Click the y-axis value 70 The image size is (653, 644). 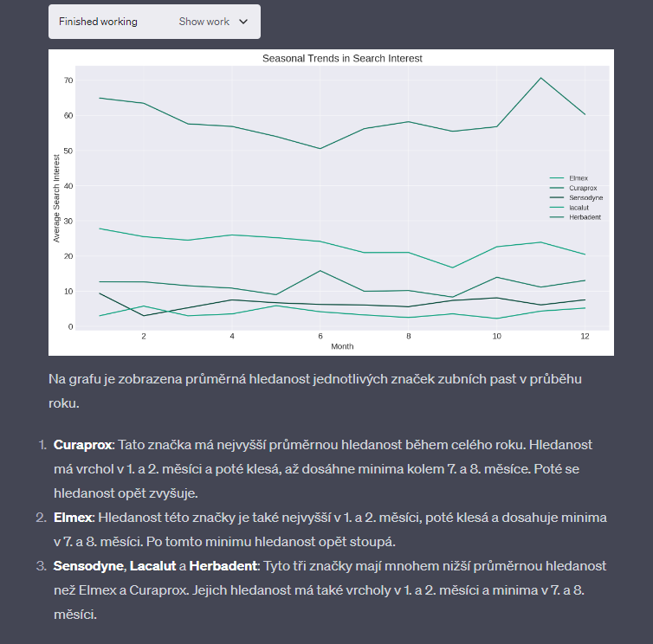pos(68,80)
